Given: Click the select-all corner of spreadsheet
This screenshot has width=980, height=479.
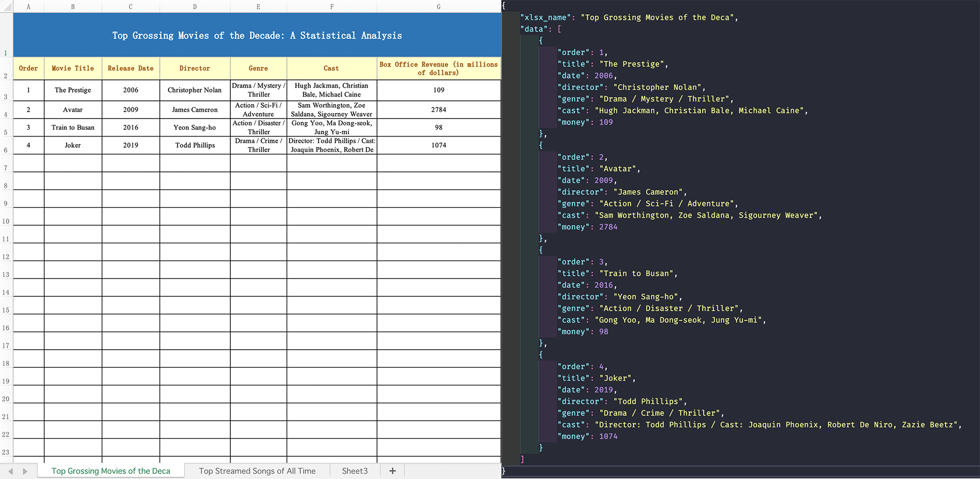Looking at the screenshot, I should click(x=6, y=6).
